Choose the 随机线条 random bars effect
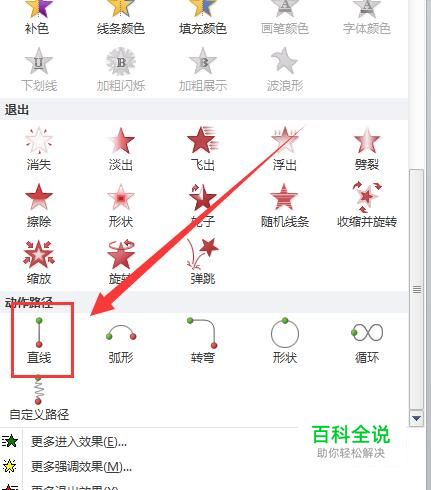 285,206
